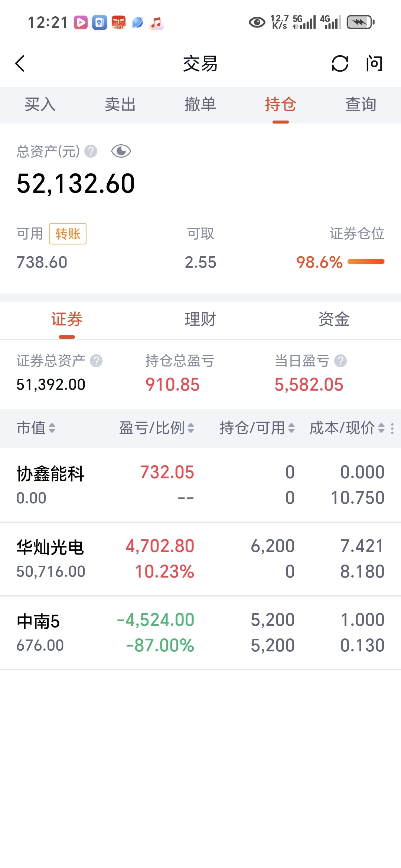Image resolution: width=401 pixels, height=868 pixels.
Task: Open the 问 help assistant
Action: click(374, 63)
